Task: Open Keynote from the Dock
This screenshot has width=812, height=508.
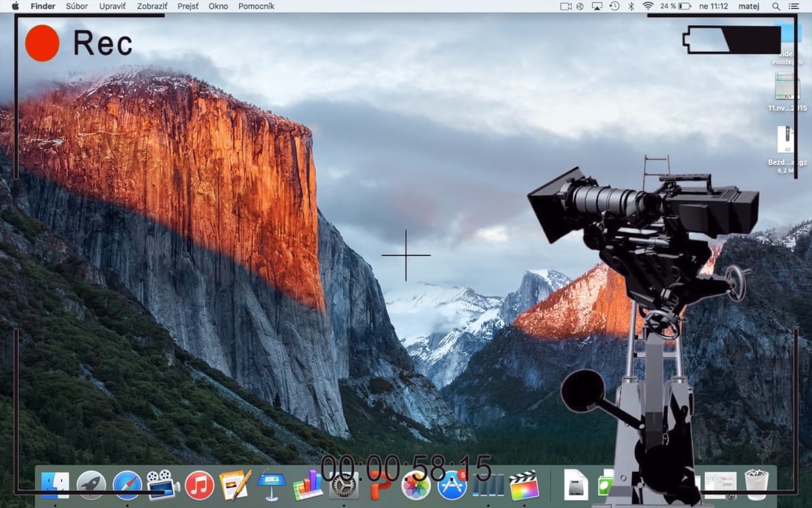Action: (272, 485)
